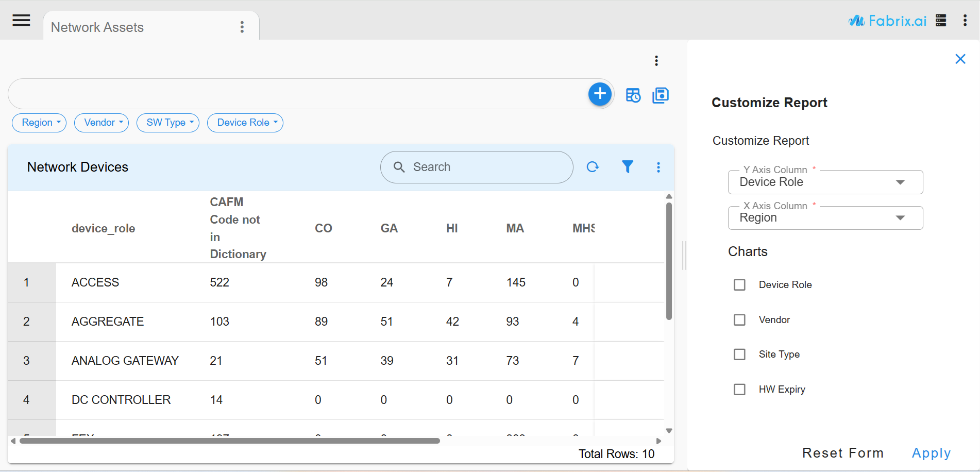Click the Fabrix.ai logo
Screen dimensions: 980x472
tap(887, 20)
